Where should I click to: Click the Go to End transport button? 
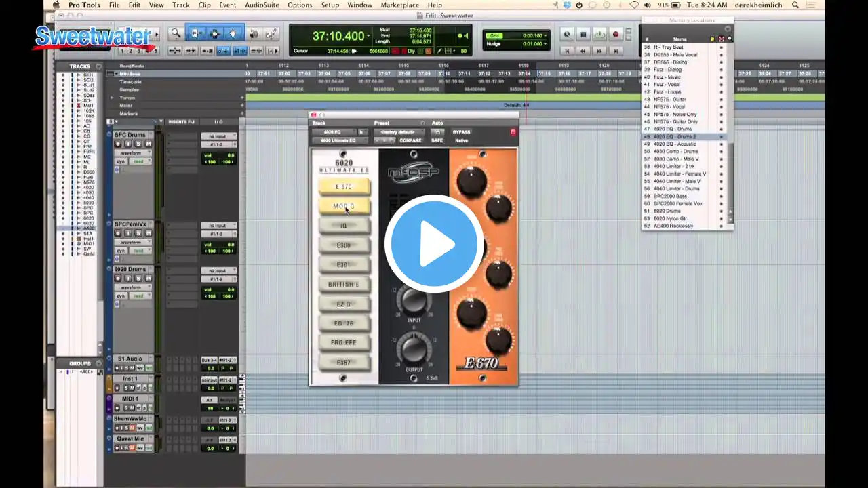point(616,50)
